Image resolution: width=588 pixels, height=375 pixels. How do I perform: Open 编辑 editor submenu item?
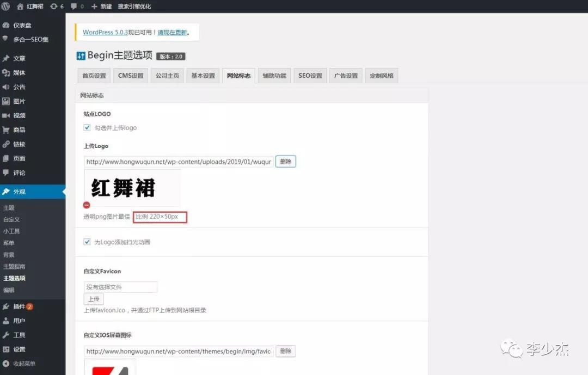tap(9, 290)
